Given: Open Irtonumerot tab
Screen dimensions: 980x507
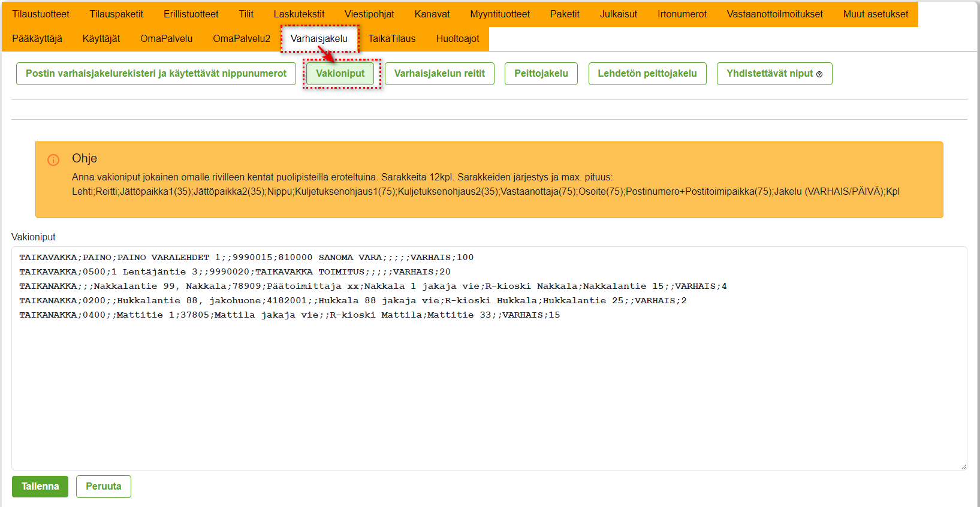Looking at the screenshot, I should (x=682, y=14).
